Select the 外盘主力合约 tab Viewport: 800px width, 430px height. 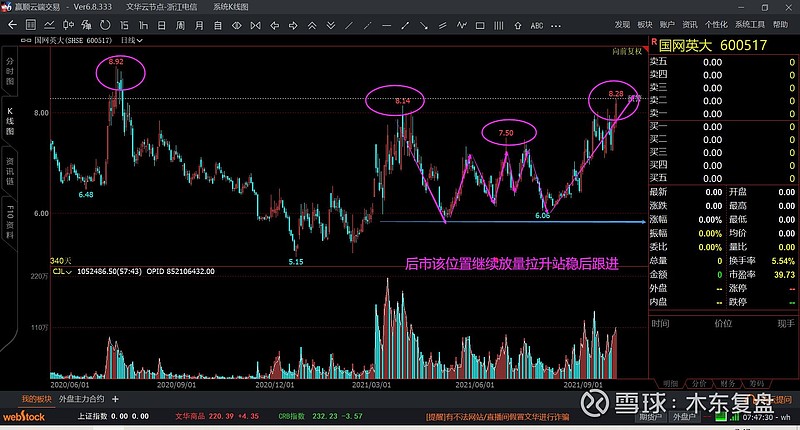pyautogui.click(x=82, y=399)
